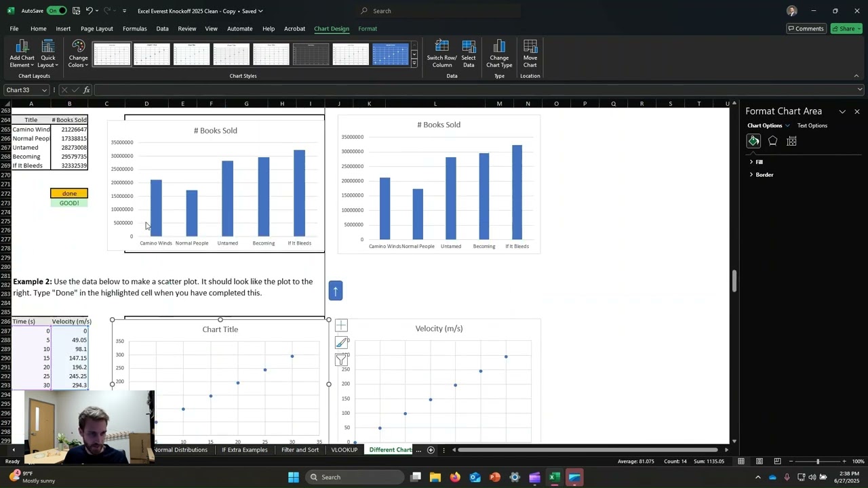Click the Share button
The height and width of the screenshot is (488, 868).
point(845,28)
